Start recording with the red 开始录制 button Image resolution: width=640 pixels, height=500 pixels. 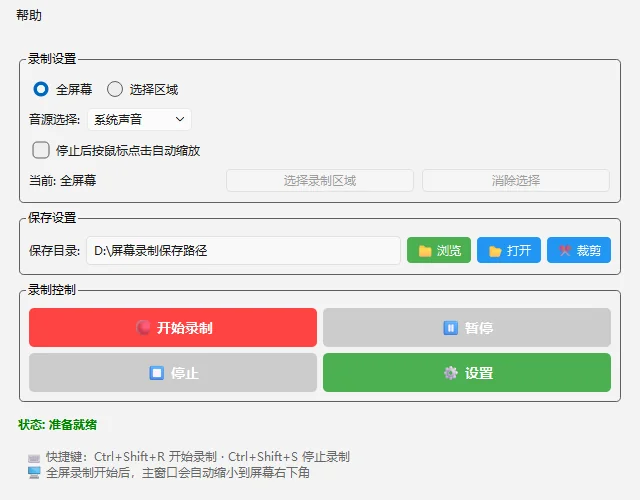[x=173, y=327]
